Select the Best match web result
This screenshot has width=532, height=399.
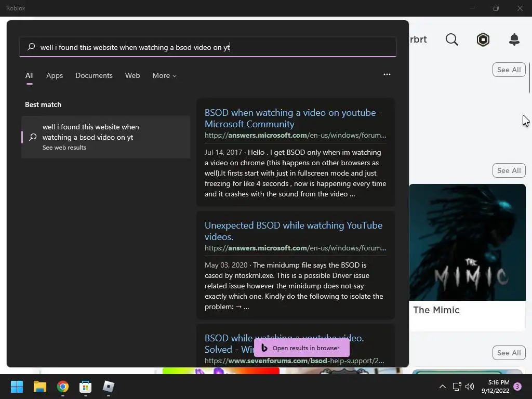coord(105,137)
